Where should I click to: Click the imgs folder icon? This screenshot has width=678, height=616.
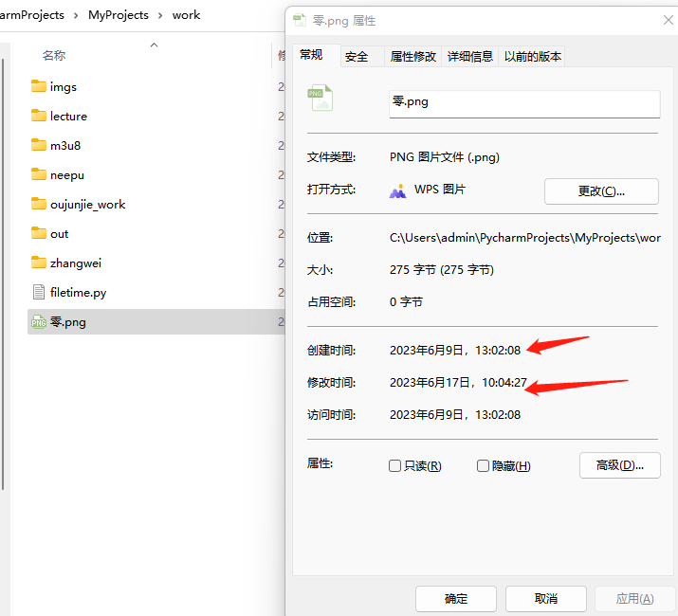click(x=39, y=87)
